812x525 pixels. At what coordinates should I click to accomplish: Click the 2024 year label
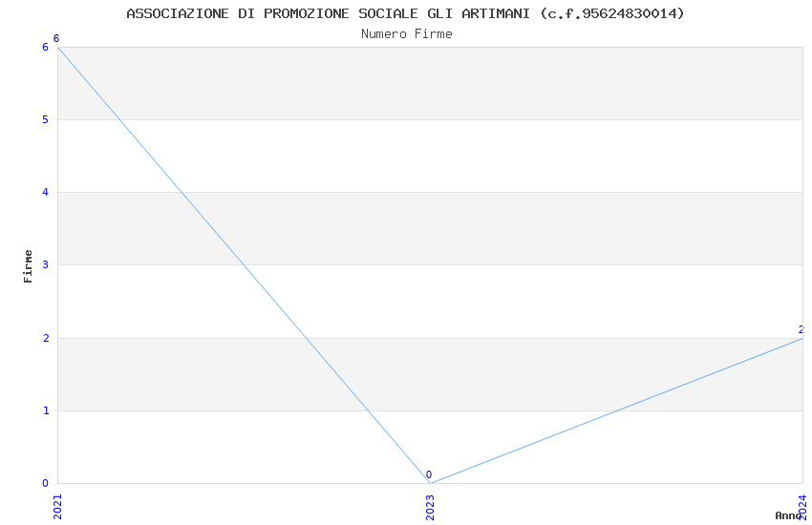point(802,507)
